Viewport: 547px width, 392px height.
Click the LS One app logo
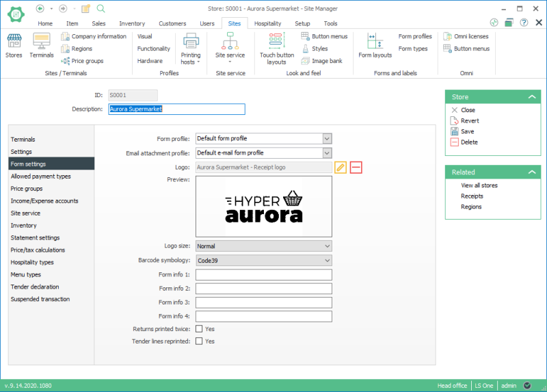(x=16, y=14)
